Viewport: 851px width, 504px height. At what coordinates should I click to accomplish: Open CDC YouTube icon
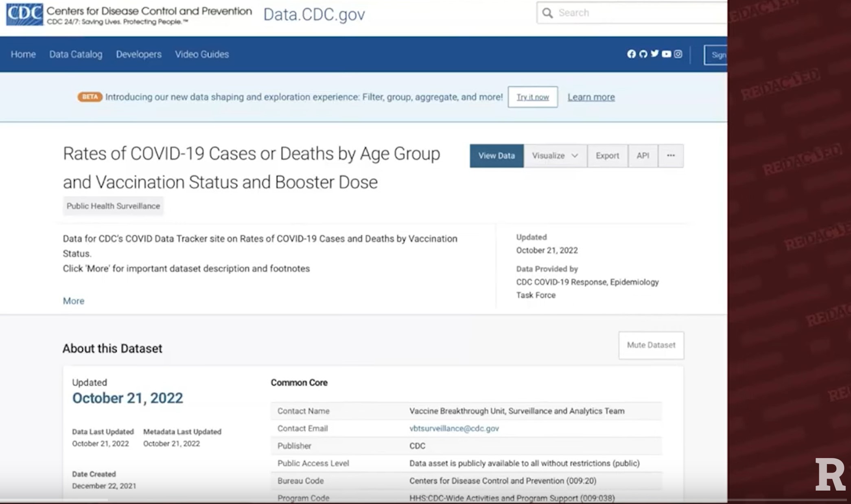point(666,54)
